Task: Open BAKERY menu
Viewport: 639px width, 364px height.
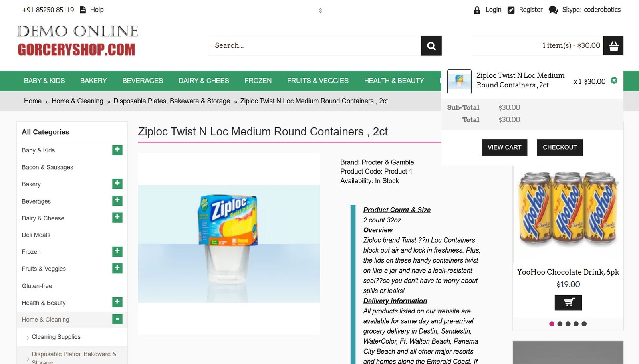Action: (93, 81)
